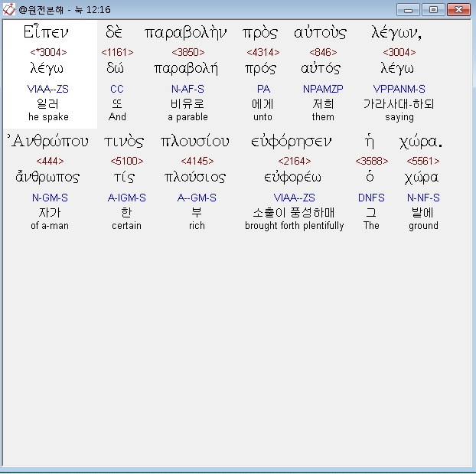The width and height of the screenshot is (476, 474).
Task: Click the Korean gloss 소출이 풍성하매
Action: pyautogui.click(x=294, y=213)
